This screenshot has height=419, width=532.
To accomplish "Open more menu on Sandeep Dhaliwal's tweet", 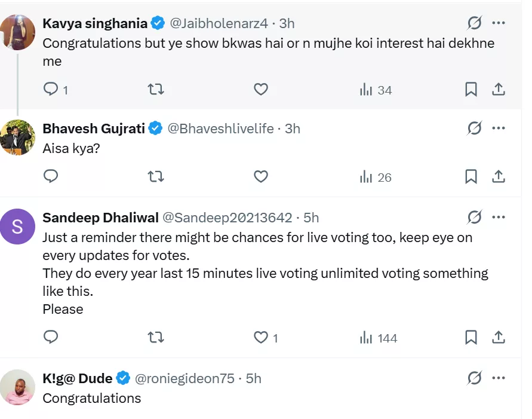I will [499, 217].
